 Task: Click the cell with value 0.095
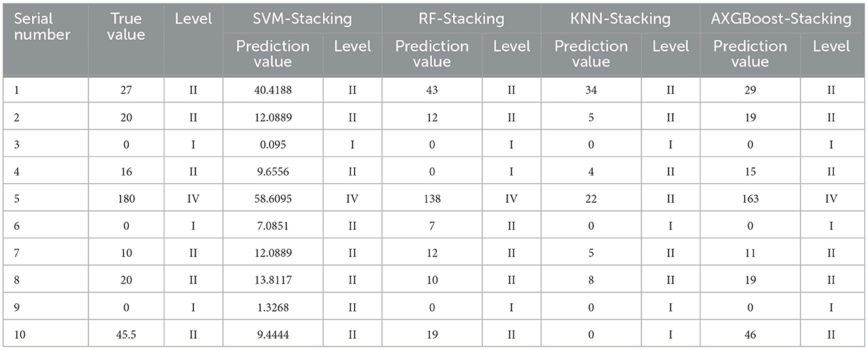273,144
